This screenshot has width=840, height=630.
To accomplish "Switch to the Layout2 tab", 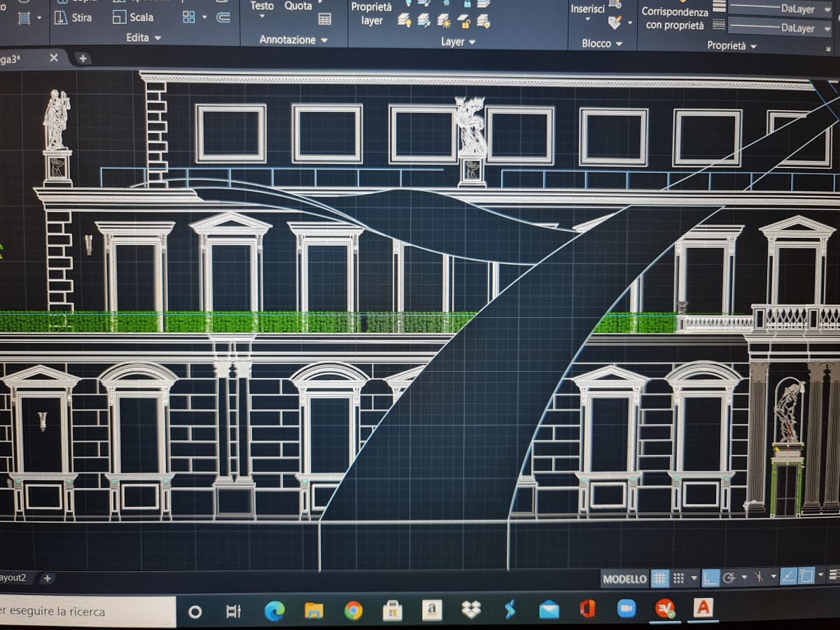I will coord(13,577).
